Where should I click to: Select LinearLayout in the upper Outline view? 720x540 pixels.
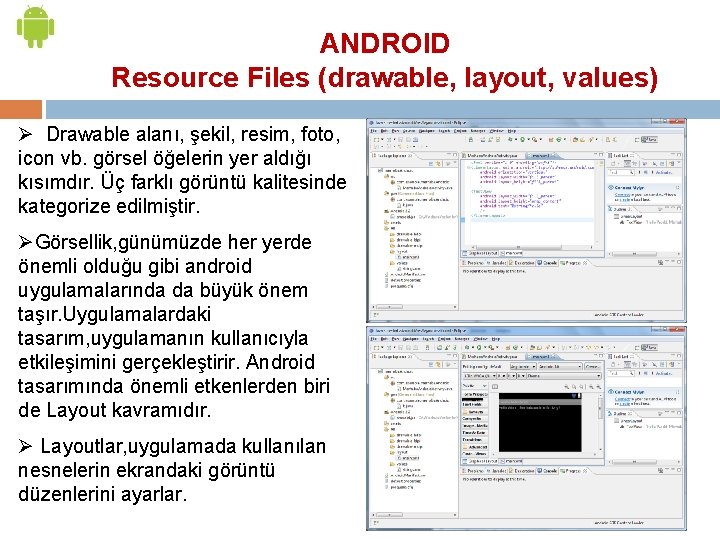point(630,216)
